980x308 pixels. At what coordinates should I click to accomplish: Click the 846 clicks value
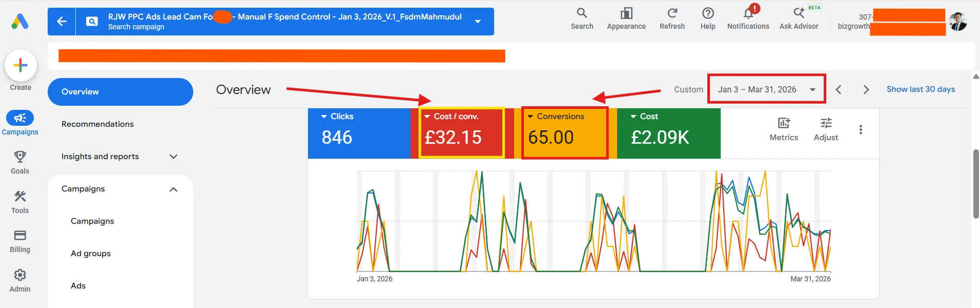point(337,138)
